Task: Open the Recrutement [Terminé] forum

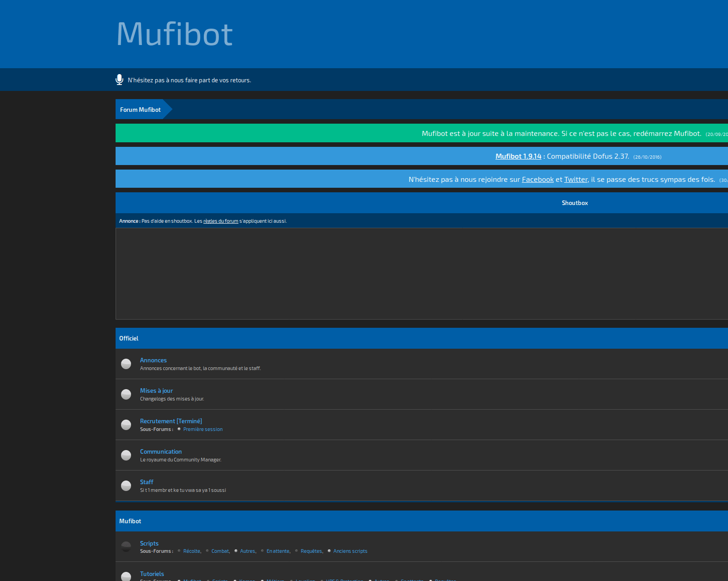Action: [171, 421]
